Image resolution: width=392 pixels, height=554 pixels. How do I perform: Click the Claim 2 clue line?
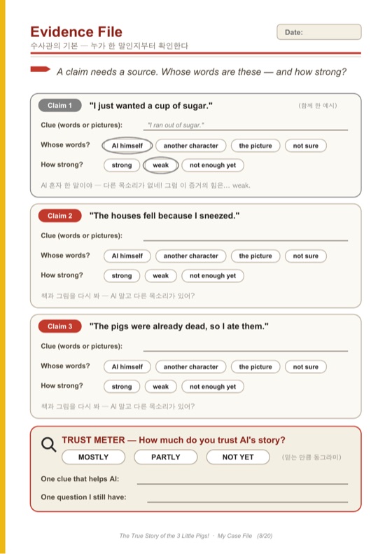(x=246, y=236)
